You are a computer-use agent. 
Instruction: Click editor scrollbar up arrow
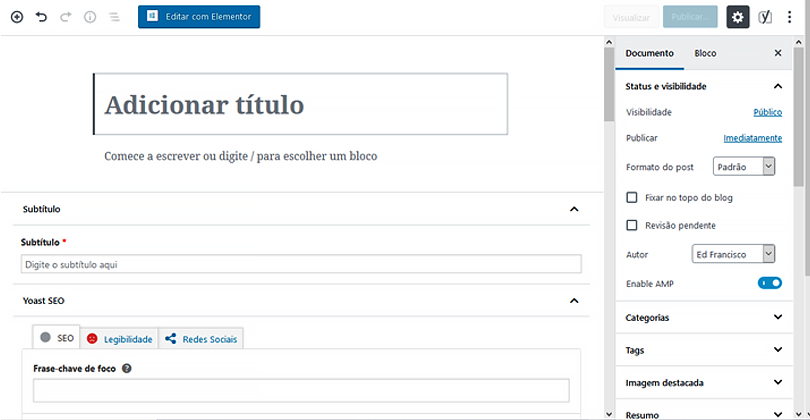pyautogui.click(x=609, y=42)
